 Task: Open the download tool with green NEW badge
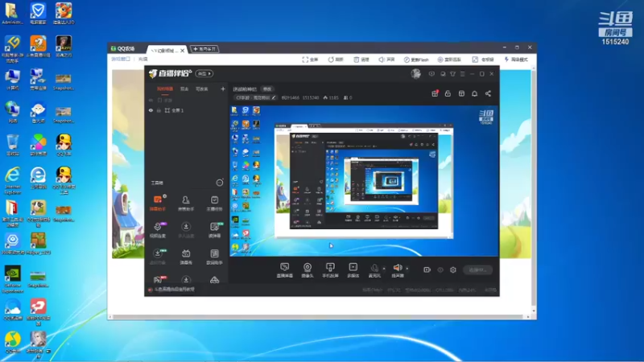[x=158, y=256]
